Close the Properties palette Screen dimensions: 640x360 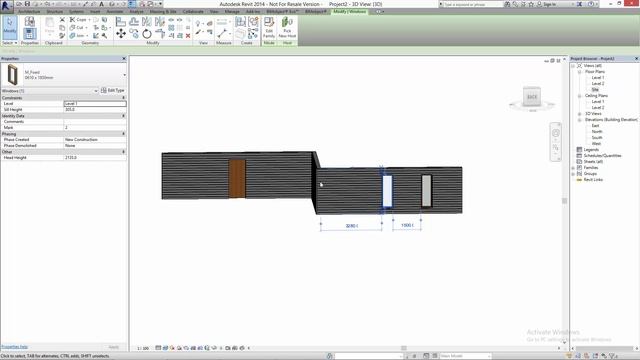(x=124, y=59)
